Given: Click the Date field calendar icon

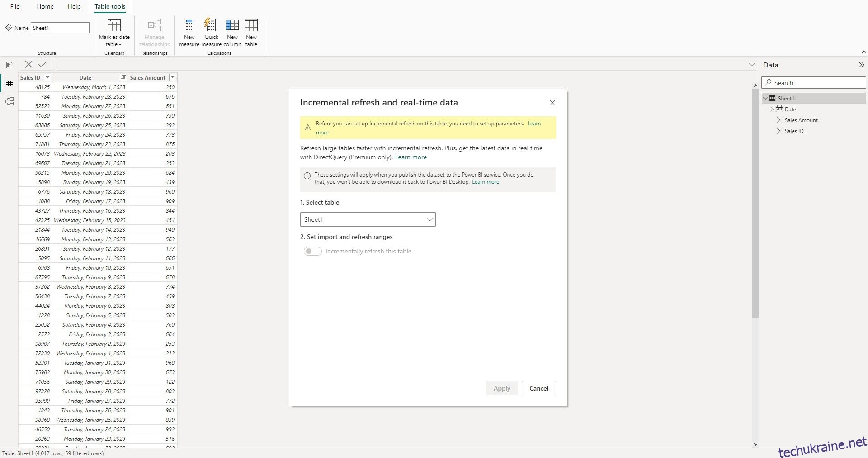Looking at the screenshot, I should pyautogui.click(x=779, y=109).
